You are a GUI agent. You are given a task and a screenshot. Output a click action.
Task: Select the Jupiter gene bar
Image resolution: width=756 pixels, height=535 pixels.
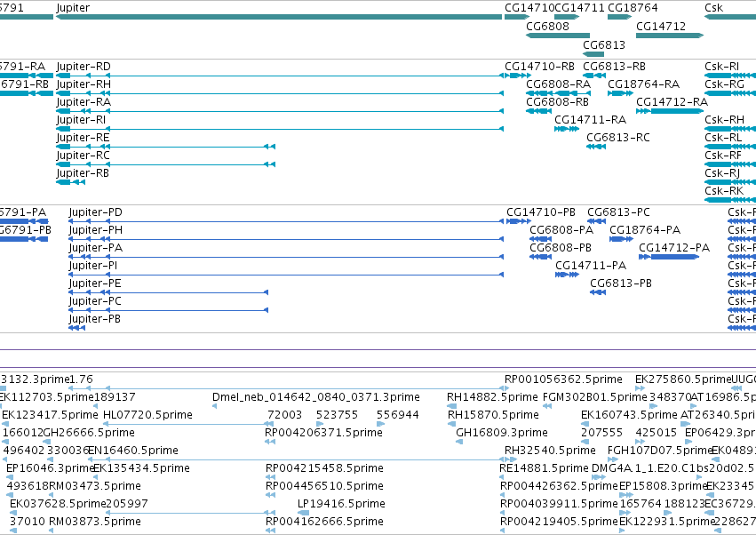click(x=279, y=17)
